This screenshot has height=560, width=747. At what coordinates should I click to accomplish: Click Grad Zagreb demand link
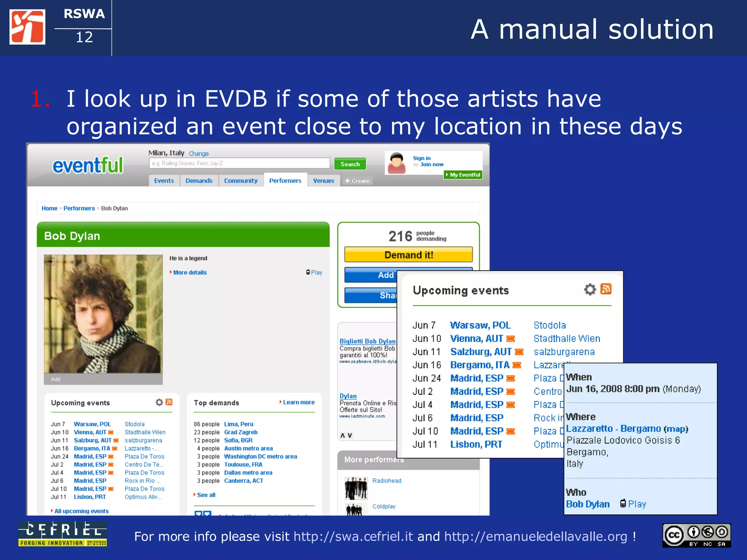pos(241,432)
